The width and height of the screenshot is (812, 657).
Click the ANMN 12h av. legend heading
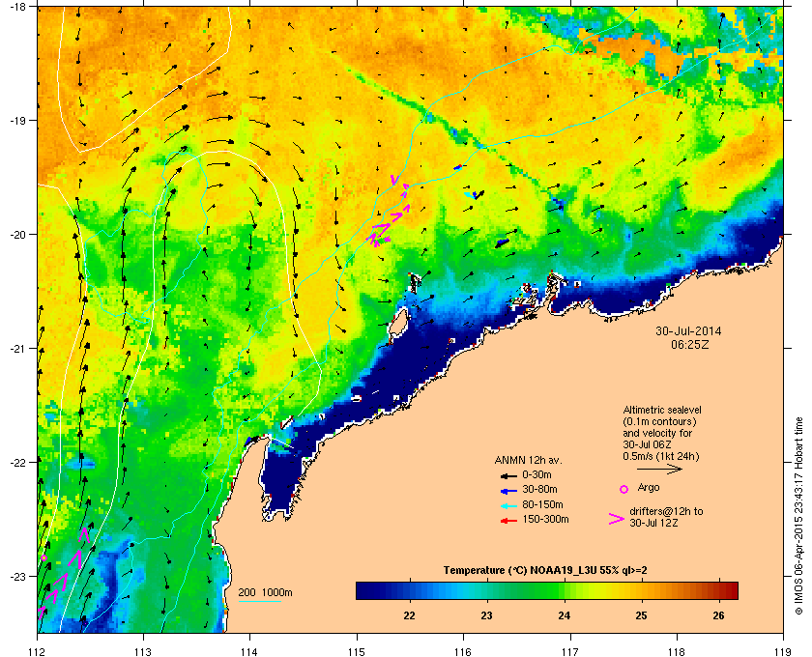click(x=528, y=460)
